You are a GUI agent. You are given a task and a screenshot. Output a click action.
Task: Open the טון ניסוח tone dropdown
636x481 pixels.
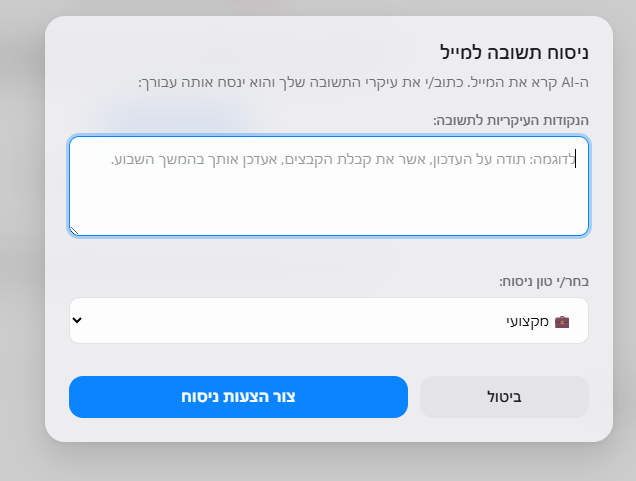click(x=329, y=320)
